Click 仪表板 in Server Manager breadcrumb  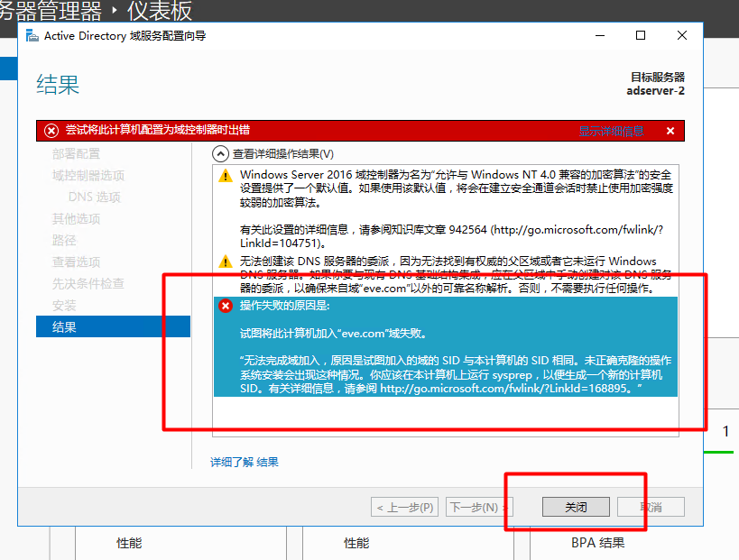click(160, 10)
